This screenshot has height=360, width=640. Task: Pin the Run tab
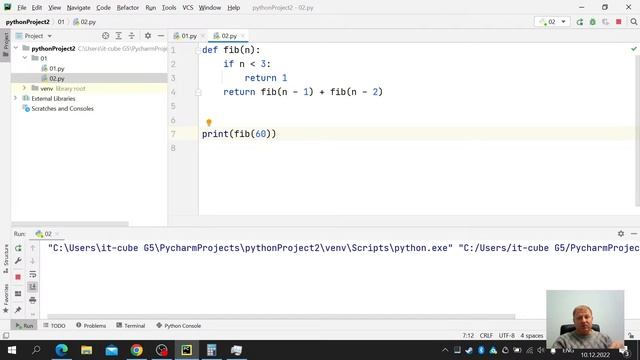pos(18,310)
